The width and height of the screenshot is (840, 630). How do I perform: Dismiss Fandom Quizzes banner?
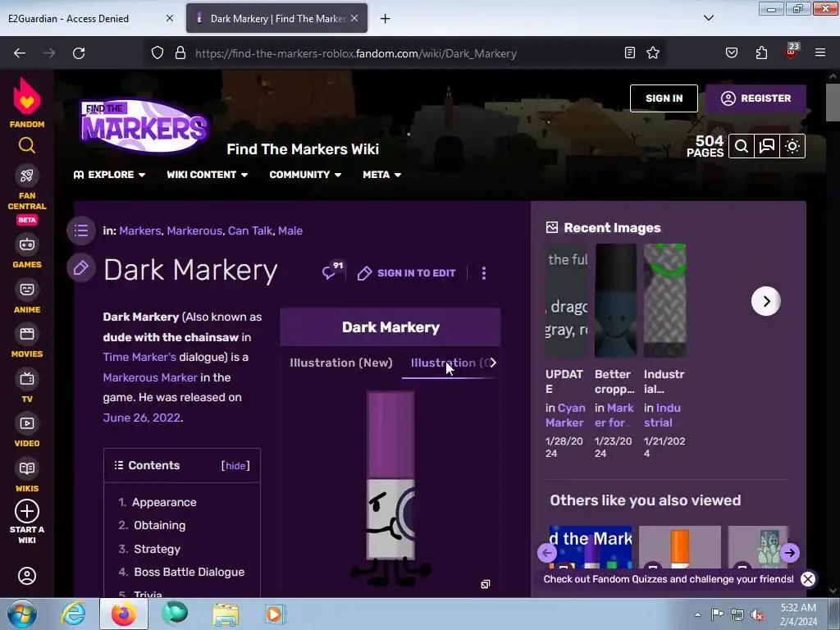[x=808, y=579]
